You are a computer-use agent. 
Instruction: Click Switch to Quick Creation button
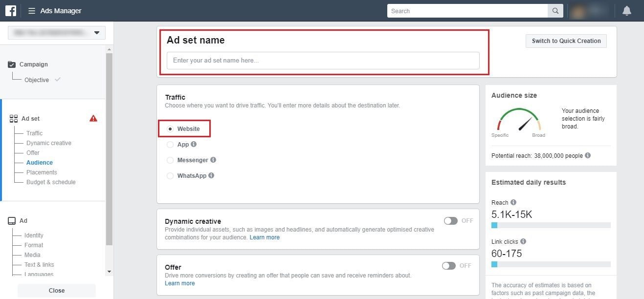(x=566, y=41)
